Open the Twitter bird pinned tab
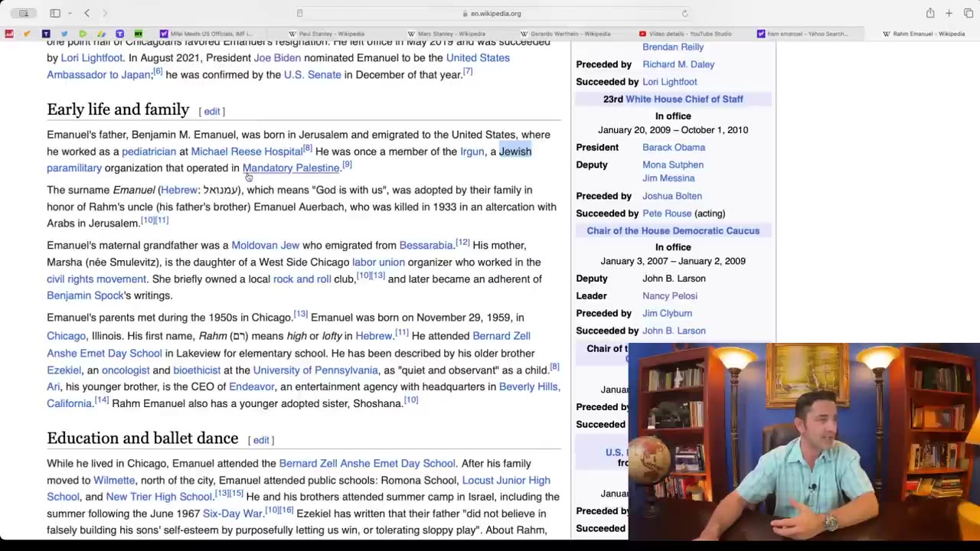The image size is (980, 551). coord(64,34)
